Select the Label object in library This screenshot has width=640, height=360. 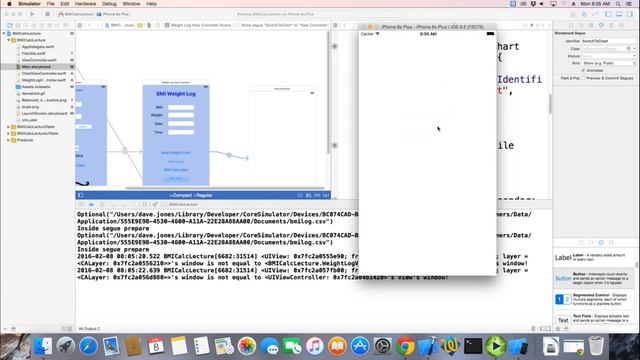[x=595, y=258]
